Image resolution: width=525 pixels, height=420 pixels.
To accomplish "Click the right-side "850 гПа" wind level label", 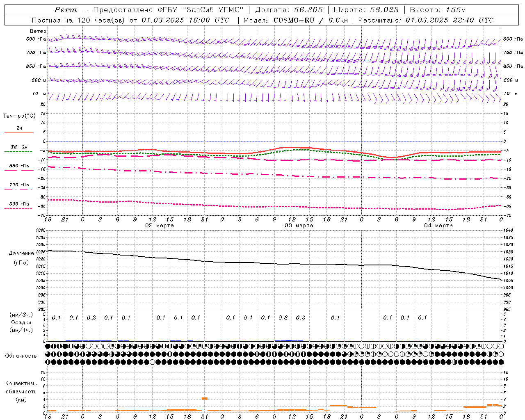I will click(x=513, y=66).
